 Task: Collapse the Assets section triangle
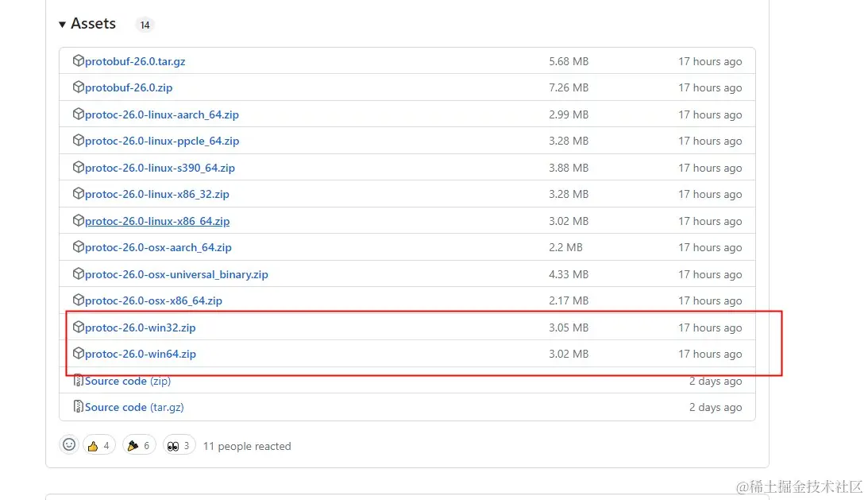63,25
